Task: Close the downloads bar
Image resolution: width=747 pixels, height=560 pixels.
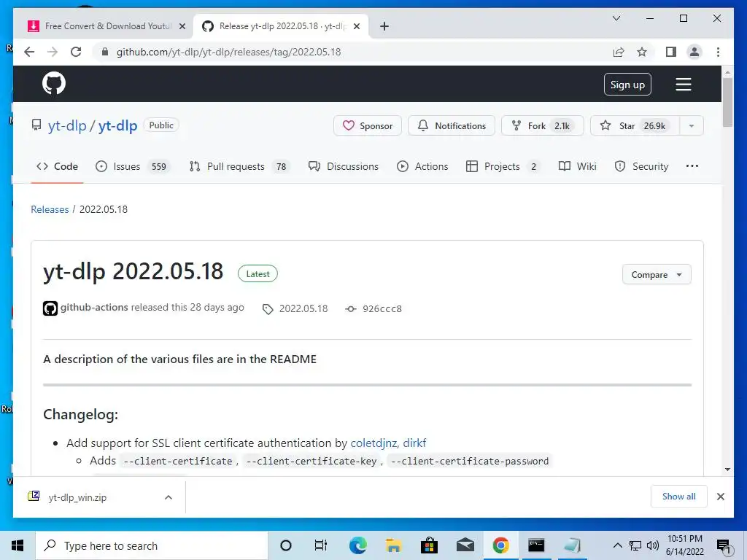Action: [720, 497]
